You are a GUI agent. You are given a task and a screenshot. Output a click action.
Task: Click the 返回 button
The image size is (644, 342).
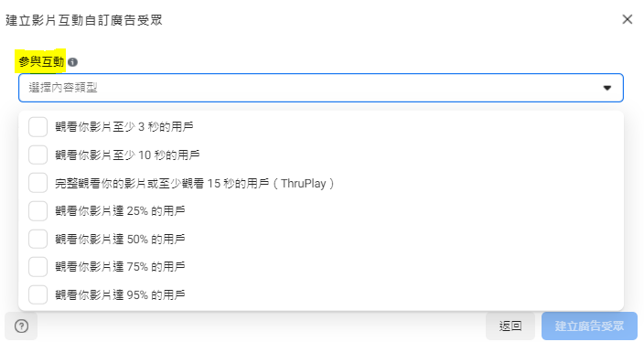tap(510, 326)
